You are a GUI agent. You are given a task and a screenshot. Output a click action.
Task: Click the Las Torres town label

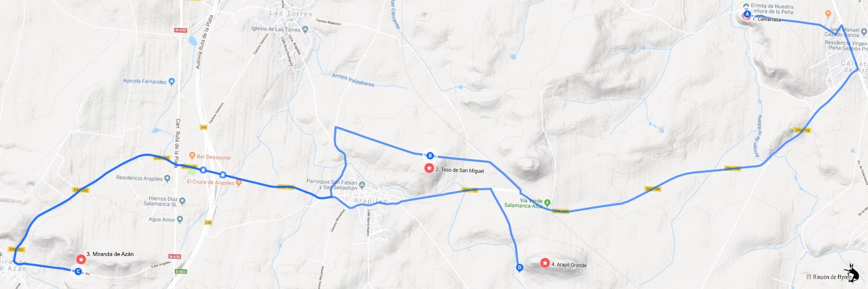pos(291,14)
